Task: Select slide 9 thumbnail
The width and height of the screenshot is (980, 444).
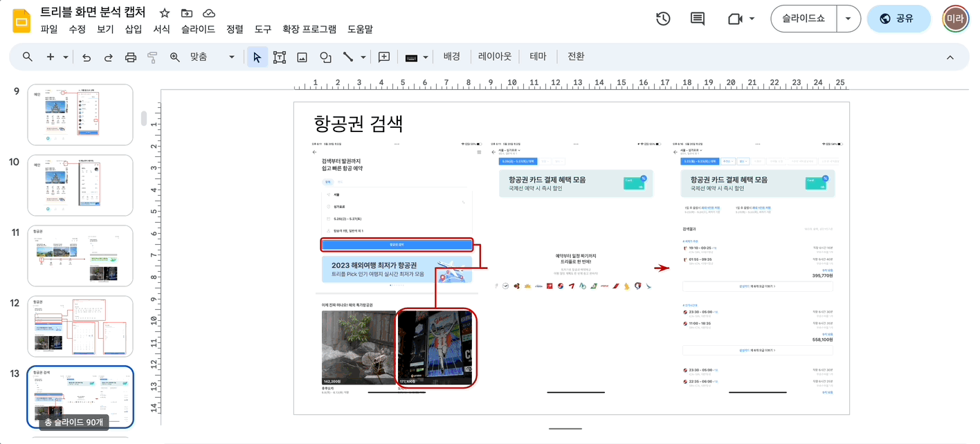Action: [x=80, y=115]
